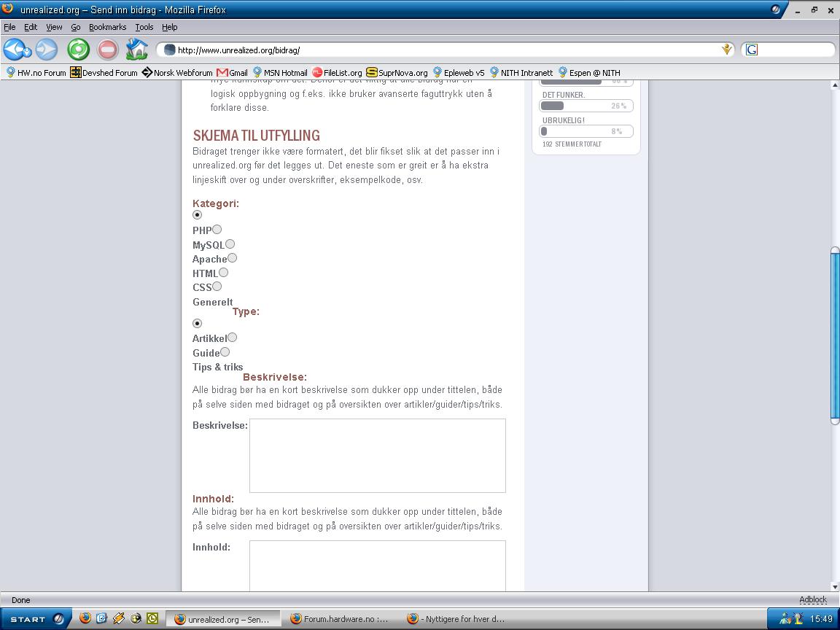The height and width of the screenshot is (630, 840).
Task: Select the checked radio under Type heading
Action: 197,324
